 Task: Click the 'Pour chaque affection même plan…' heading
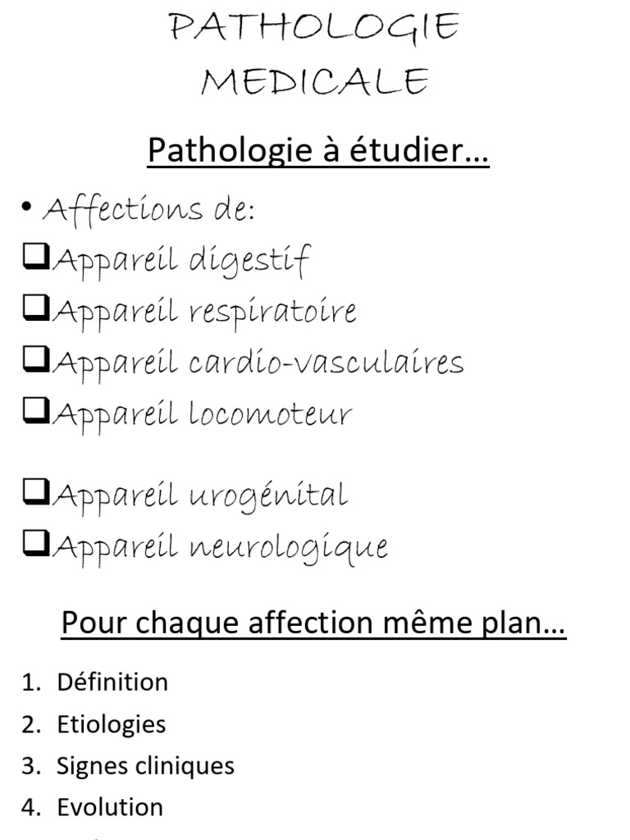click(x=313, y=624)
